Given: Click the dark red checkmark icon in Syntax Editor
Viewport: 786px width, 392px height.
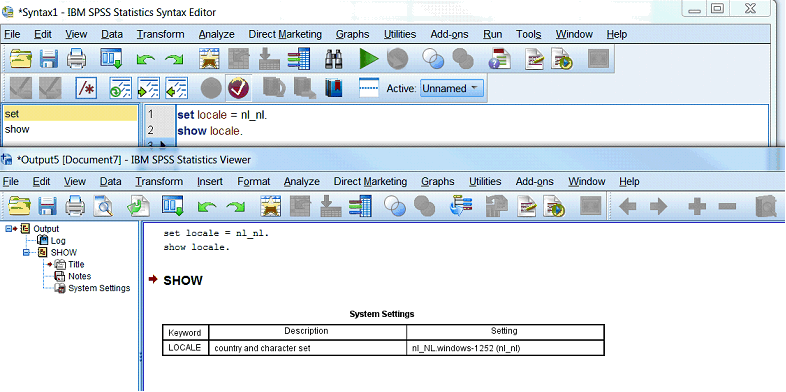Looking at the screenshot, I should (x=239, y=89).
